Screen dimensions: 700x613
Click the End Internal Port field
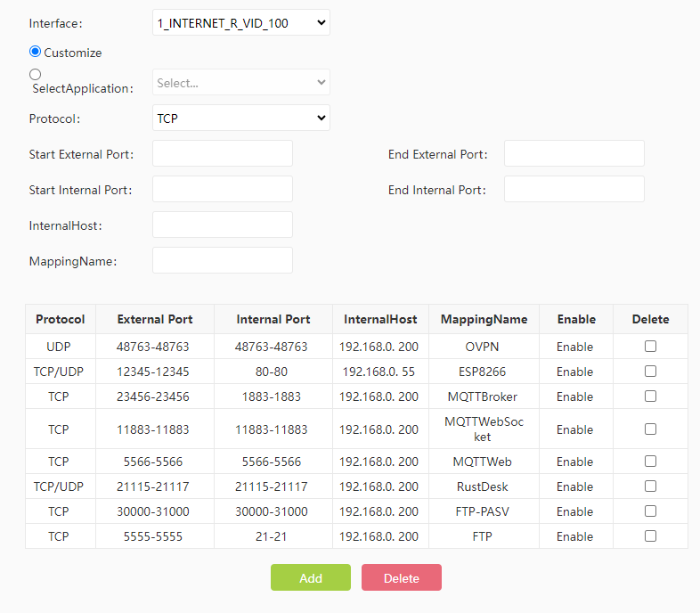click(574, 189)
